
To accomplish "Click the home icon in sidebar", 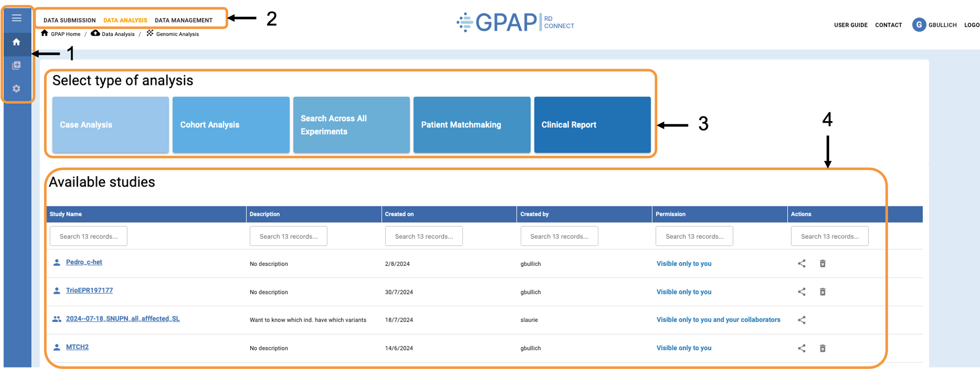I will coord(16,42).
